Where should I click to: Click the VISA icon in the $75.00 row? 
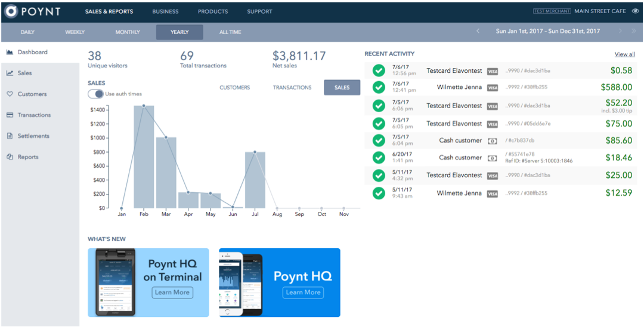click(493, 124)
